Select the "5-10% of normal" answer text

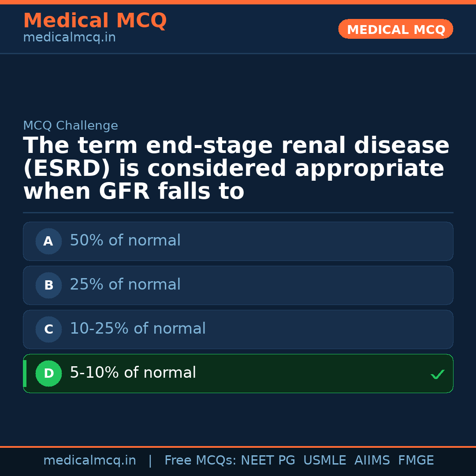[133, 373]
